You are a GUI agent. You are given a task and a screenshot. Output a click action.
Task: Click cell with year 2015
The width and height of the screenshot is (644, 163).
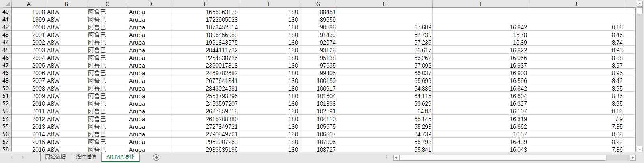pos(29,142)
